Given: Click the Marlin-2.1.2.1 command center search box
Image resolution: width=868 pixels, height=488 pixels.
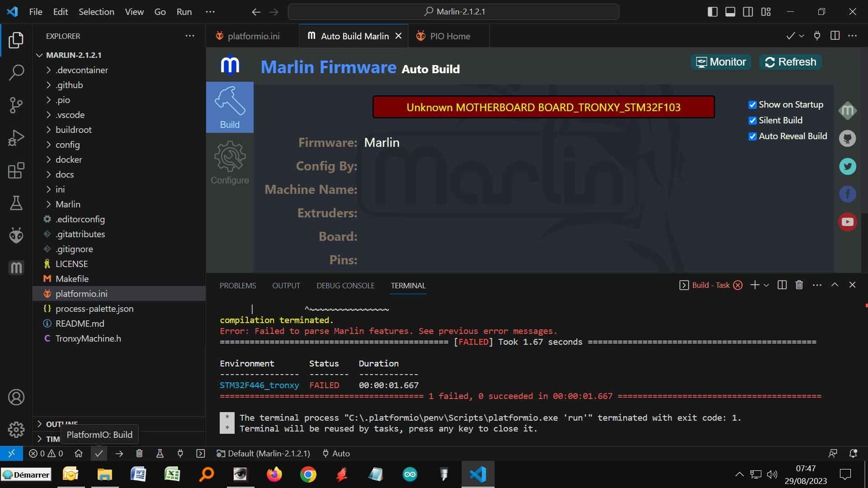Looking at the screenshot, I should 453,12.
